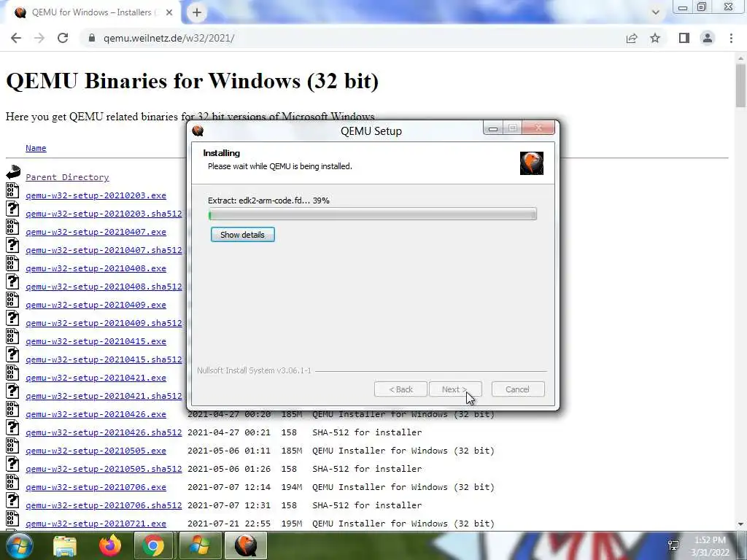Screen dimensions: 747x560
Task: Open qemu-w32-setup-20210409.sha512
Action: point(104,323)
